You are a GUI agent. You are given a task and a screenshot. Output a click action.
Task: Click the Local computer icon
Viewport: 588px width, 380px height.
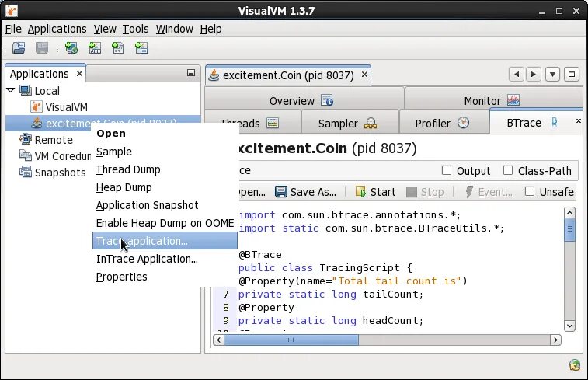coord(26,90)
